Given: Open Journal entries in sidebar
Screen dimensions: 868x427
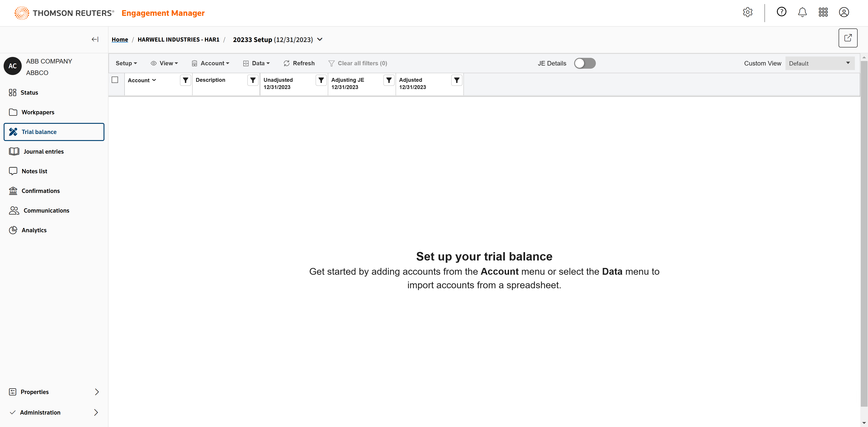Looking at the screenshot, I should click(43, 152).
